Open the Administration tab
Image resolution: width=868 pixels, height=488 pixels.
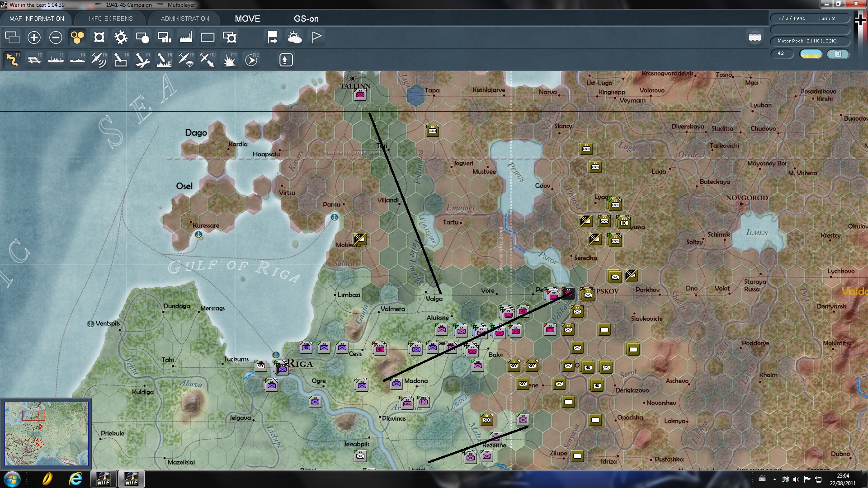coord(185,19)
